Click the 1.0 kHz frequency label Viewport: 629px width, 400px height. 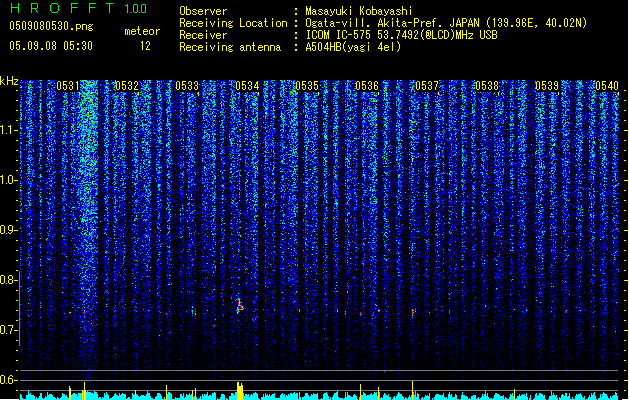pyautogui.click(x=9, y=180)
